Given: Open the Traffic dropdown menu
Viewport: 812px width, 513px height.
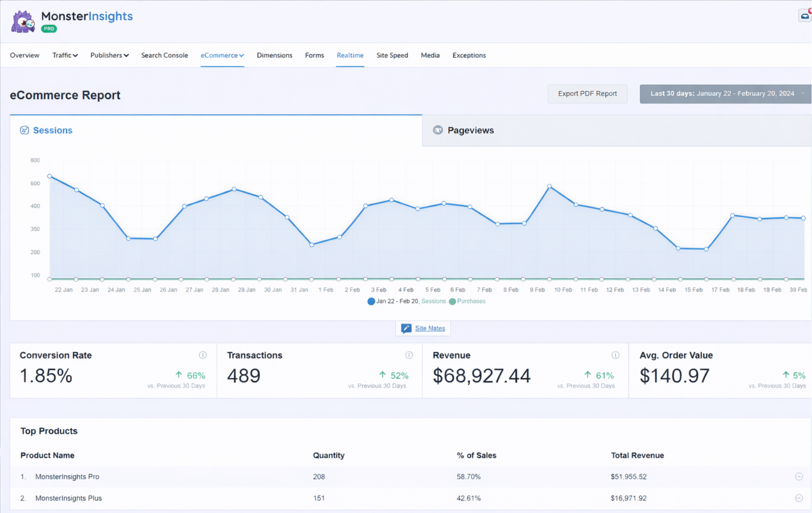Looking at the screenshot, I should tap(65, 55).
